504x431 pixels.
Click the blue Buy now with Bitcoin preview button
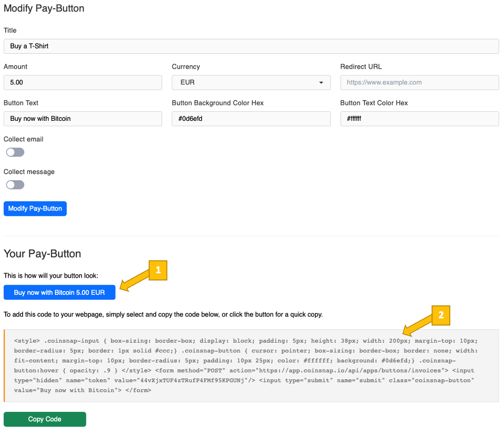click(x=59, y=292)
